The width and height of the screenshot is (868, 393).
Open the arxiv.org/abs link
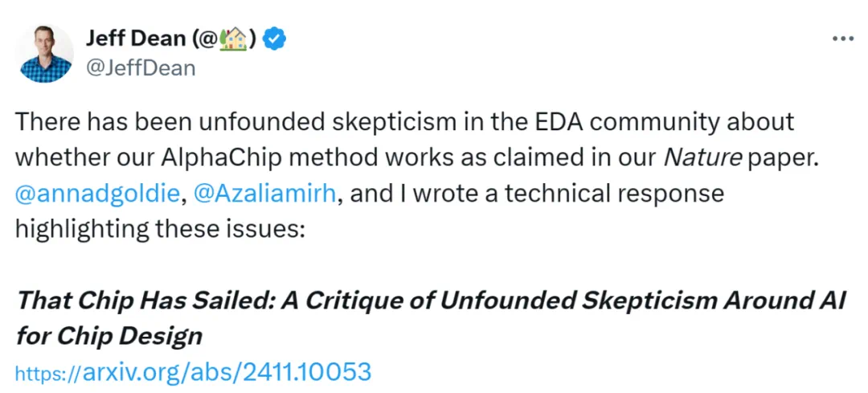(194, 371)
